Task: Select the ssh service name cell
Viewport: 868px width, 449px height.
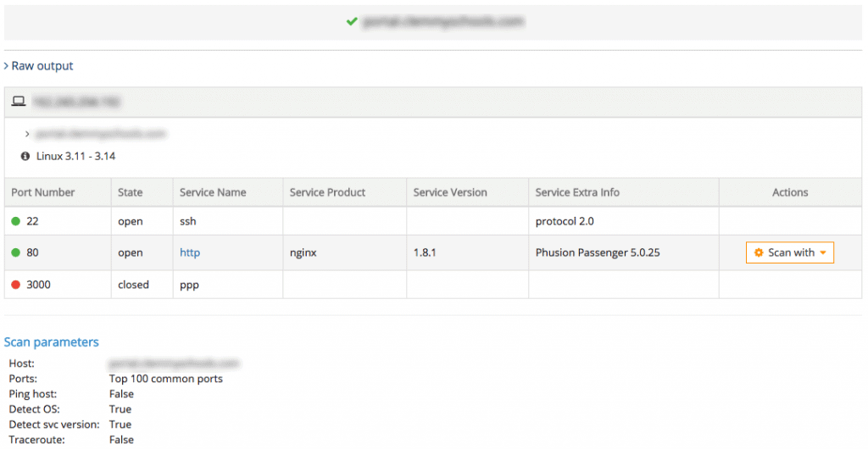Action: tap(228, 221)
